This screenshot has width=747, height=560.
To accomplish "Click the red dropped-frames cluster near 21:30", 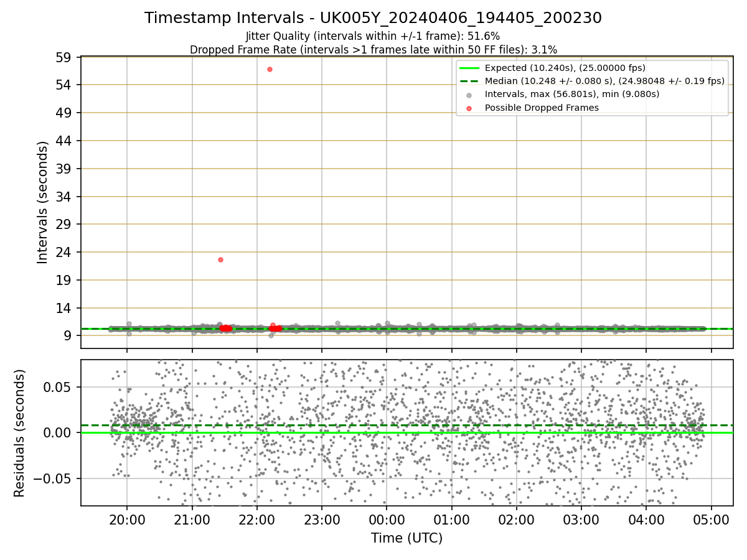I will [x=225, y=328].
